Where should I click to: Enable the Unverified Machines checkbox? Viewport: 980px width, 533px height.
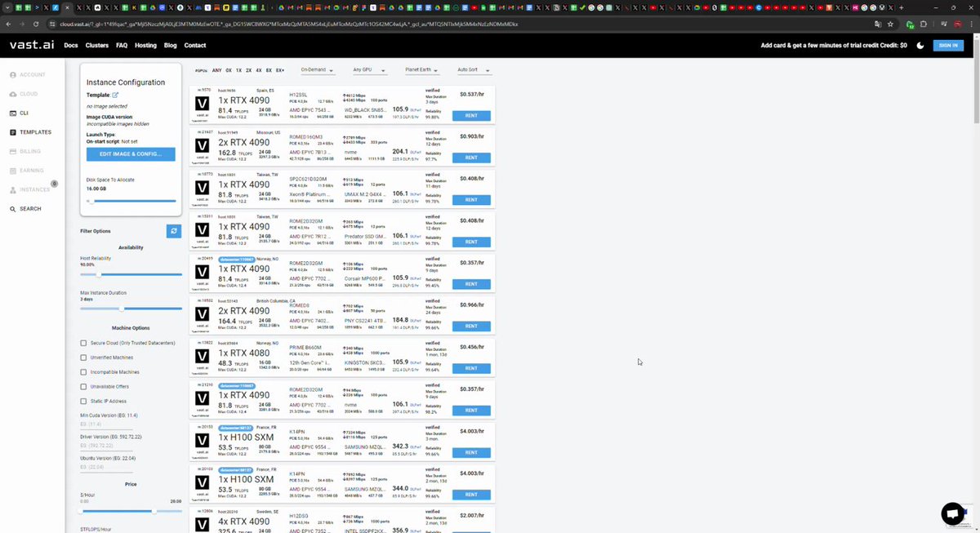pyautogui.click(x=83, y=358)
